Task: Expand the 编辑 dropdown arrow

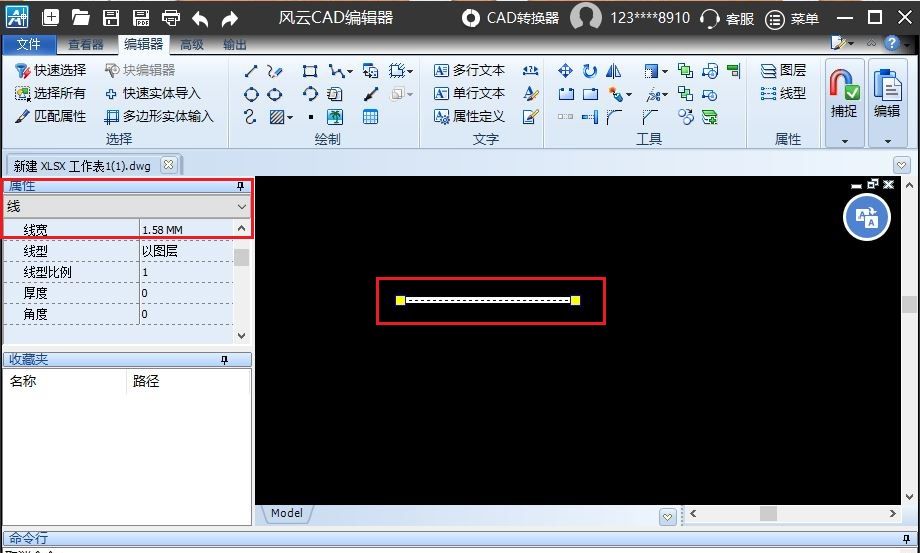Action: [x=887, y=141]
